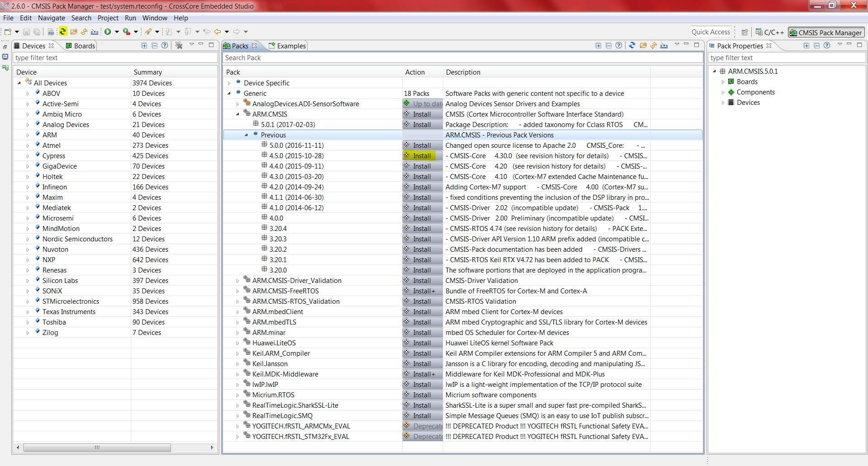Click the open folder icon in Packs panel

643,45
